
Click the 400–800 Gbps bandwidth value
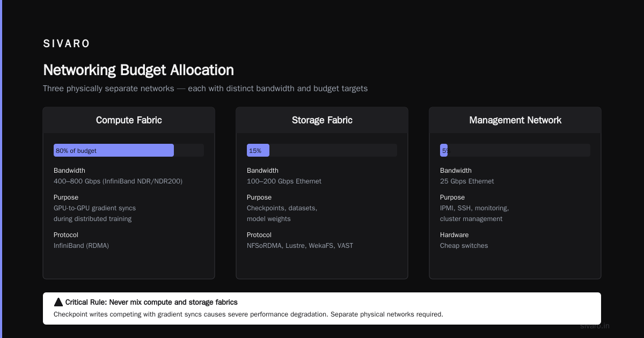click(118, 181)
